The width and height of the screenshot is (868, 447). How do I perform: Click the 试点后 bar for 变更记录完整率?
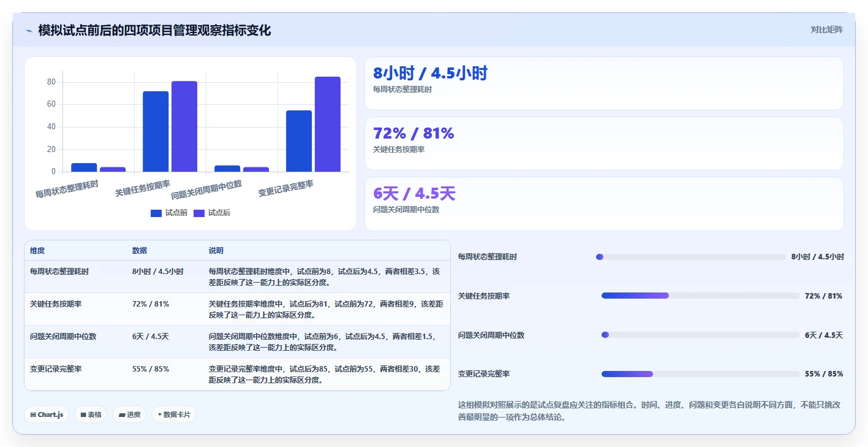328,124
